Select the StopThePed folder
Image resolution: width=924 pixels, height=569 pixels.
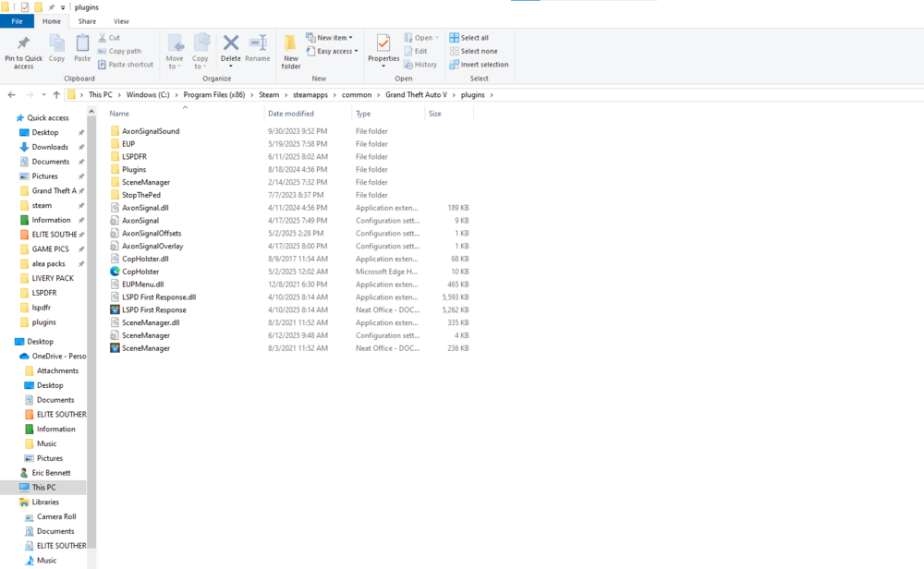click(x=140, y=195)
